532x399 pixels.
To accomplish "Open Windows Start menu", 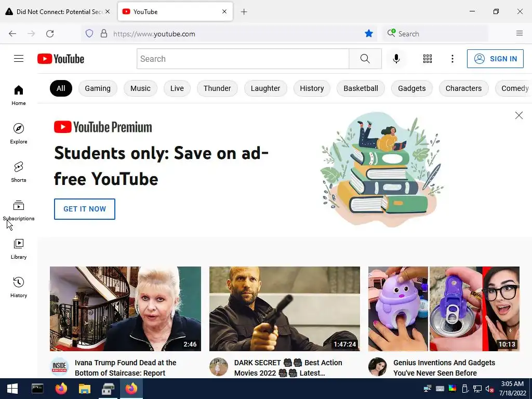I will [x=12, y=389].
